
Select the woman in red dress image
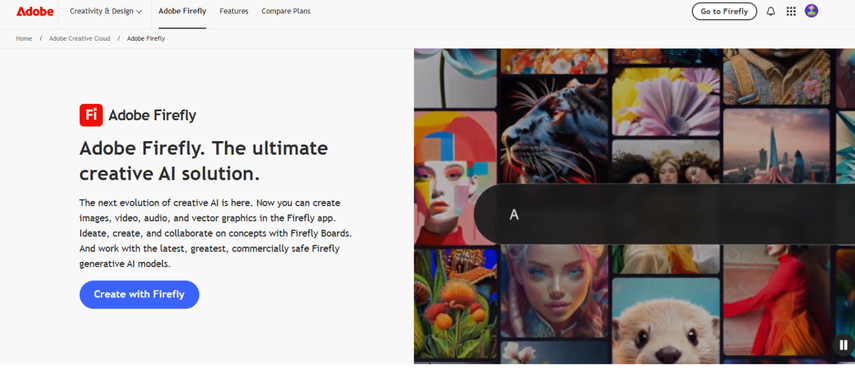776,300
